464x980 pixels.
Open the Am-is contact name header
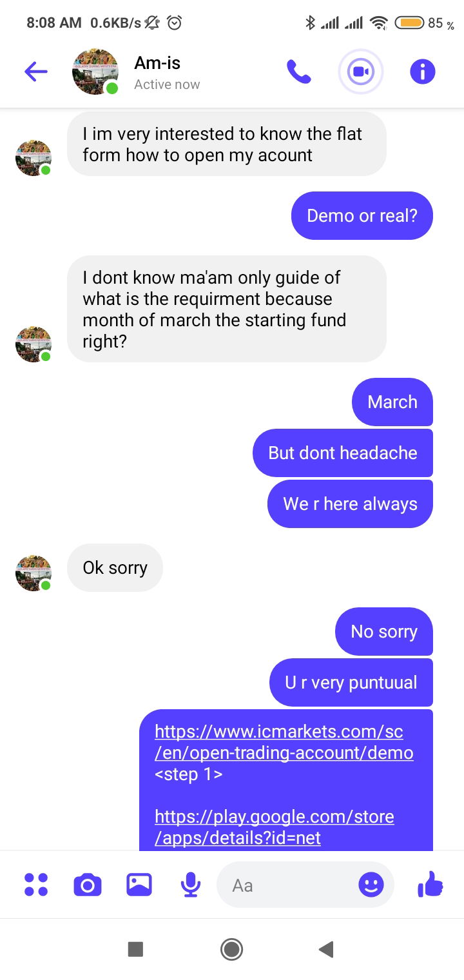(x=157, y=63)
